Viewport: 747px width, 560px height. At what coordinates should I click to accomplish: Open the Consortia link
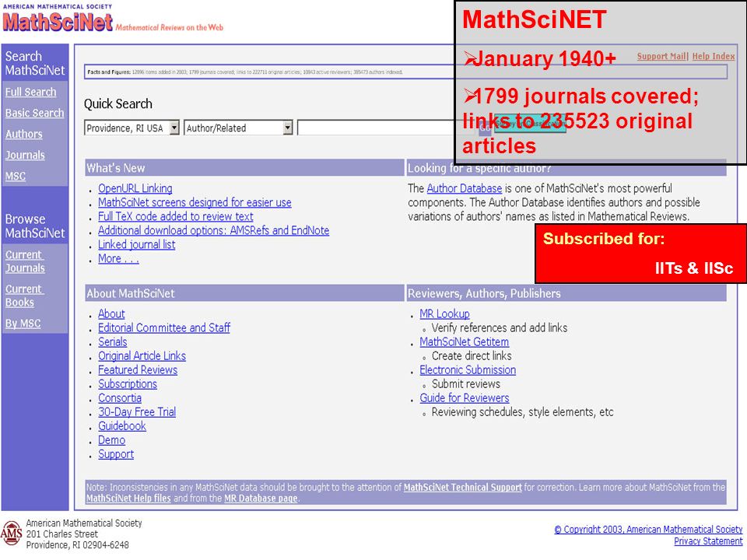(120, 398)
